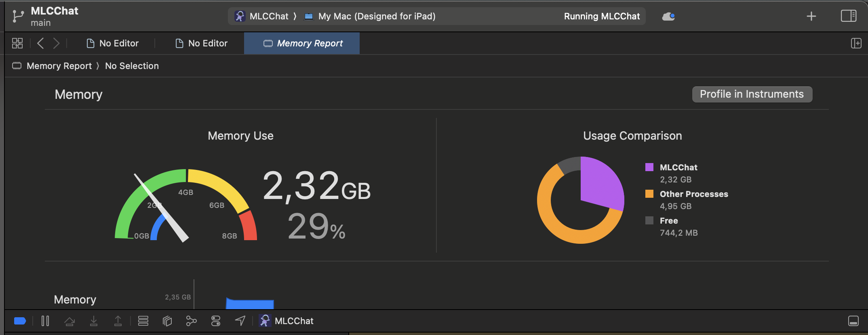Screen dimensions: 868x335
Task: Click the Step Over debug icon
Action: [x=70, y=321]
